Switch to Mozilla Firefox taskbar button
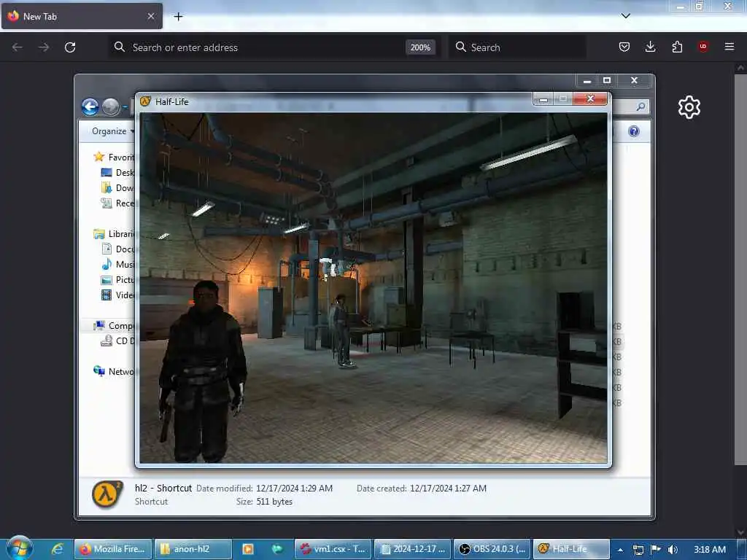747x560 pixels. (x=113, y=548)
